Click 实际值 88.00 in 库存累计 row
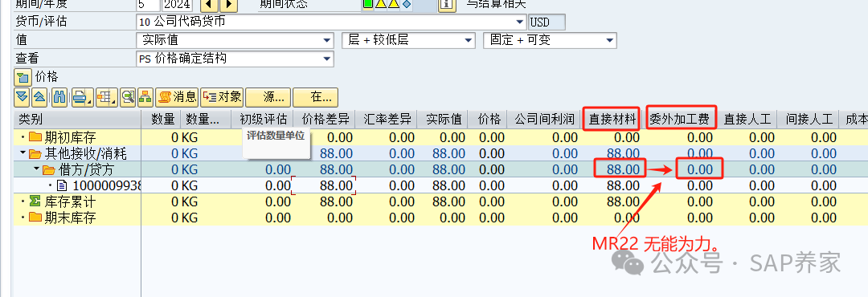The height and width of the screenshot is (297, 868). [x=448, y=202]
